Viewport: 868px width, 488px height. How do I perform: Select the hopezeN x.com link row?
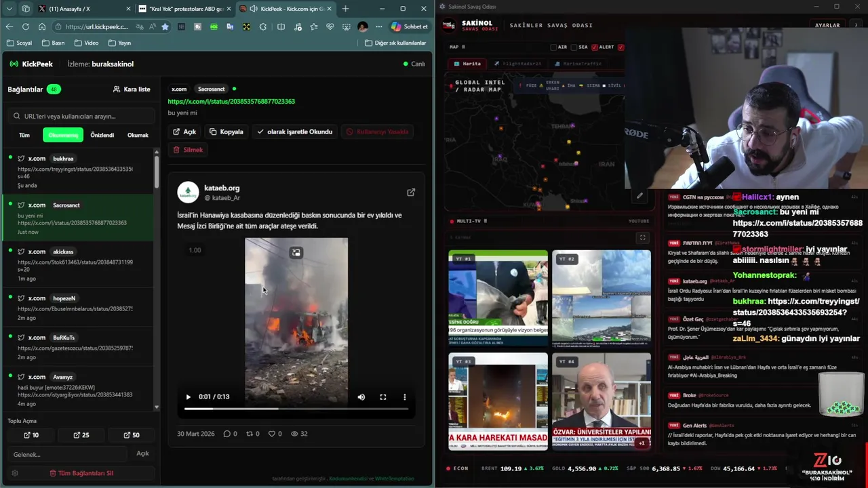click(77, 308)
